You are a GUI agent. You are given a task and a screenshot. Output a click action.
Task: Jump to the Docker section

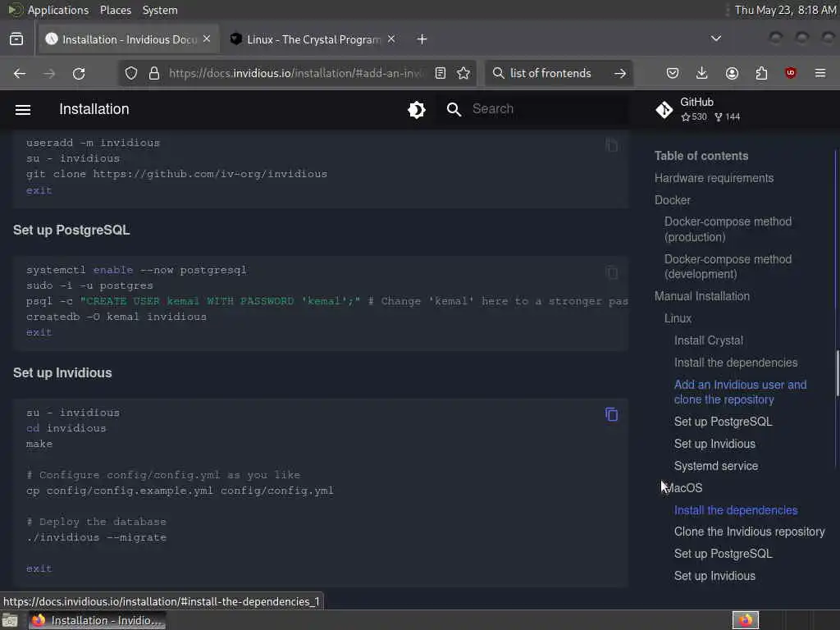point(673,200)
